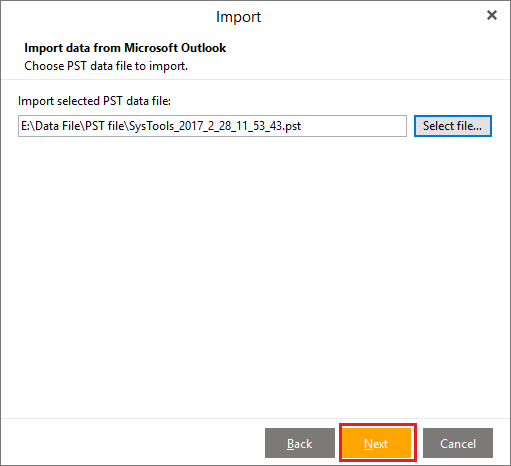
Task: Click 'Import data from Microsoft Outlook' heading
Action: tap(125, 48)
